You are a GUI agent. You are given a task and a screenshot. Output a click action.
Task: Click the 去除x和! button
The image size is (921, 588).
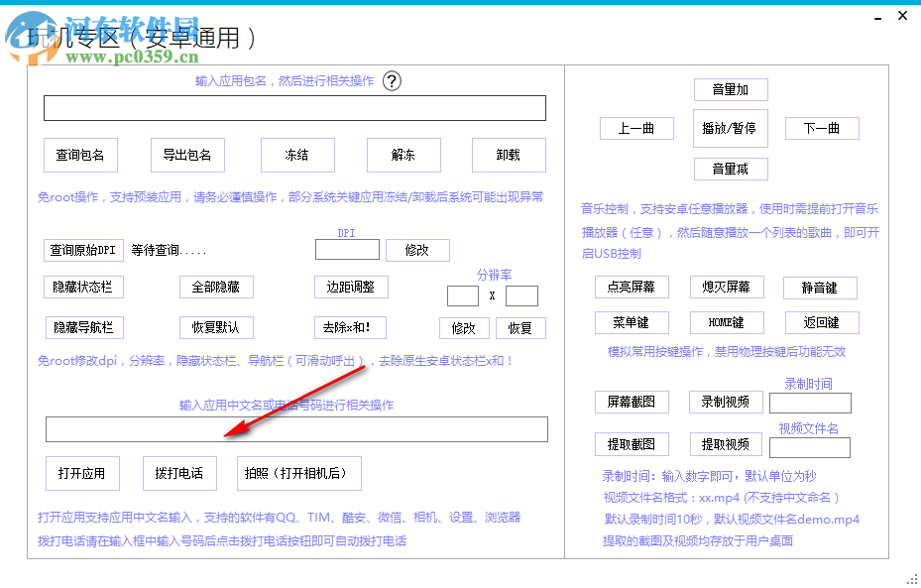[x=350, y=328]
